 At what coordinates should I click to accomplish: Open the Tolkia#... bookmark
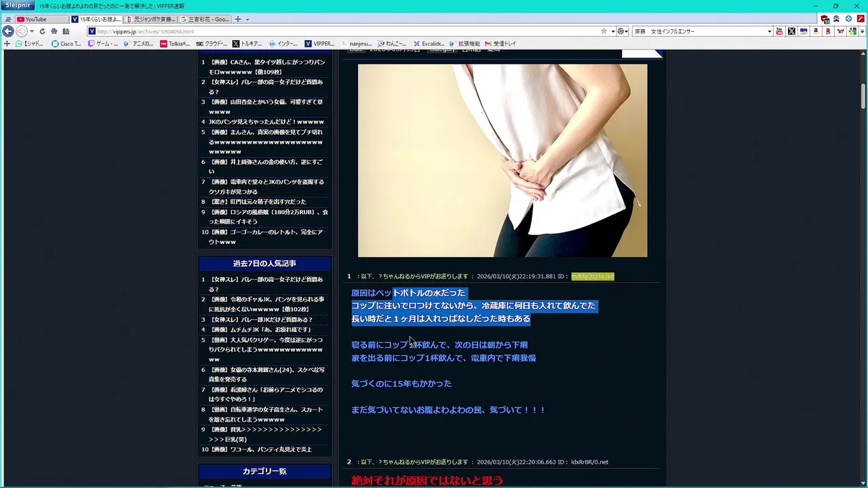coord(175,43)
